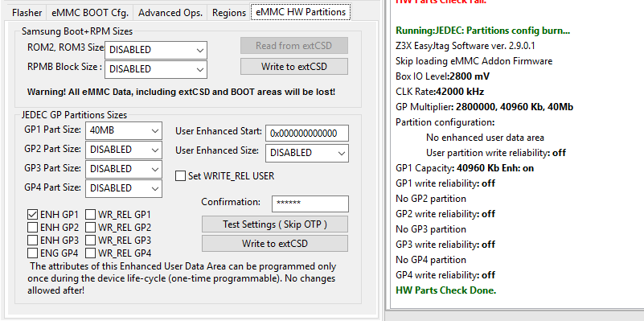Select the Regions tab
This screenshot has height=321, width=644.
click(229, 13)
